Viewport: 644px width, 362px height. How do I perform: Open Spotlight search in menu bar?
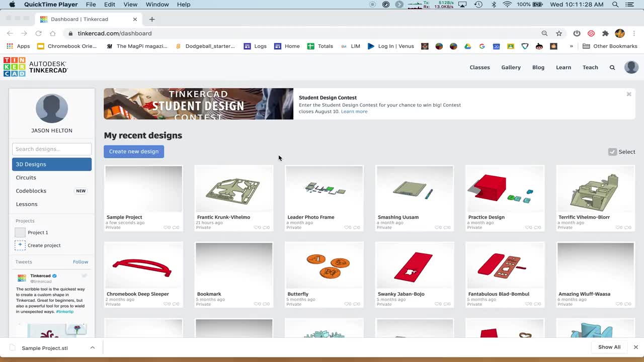click(x=615, y=5)
